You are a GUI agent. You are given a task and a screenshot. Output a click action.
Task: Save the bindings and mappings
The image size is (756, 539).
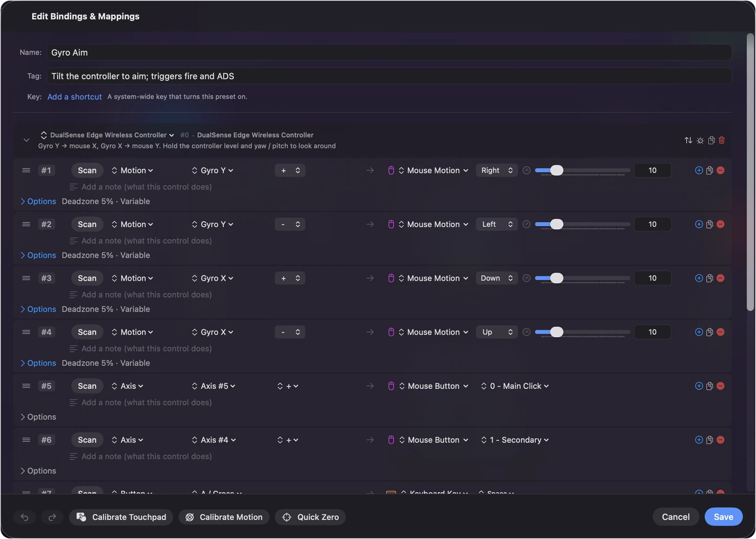point(724,517)
